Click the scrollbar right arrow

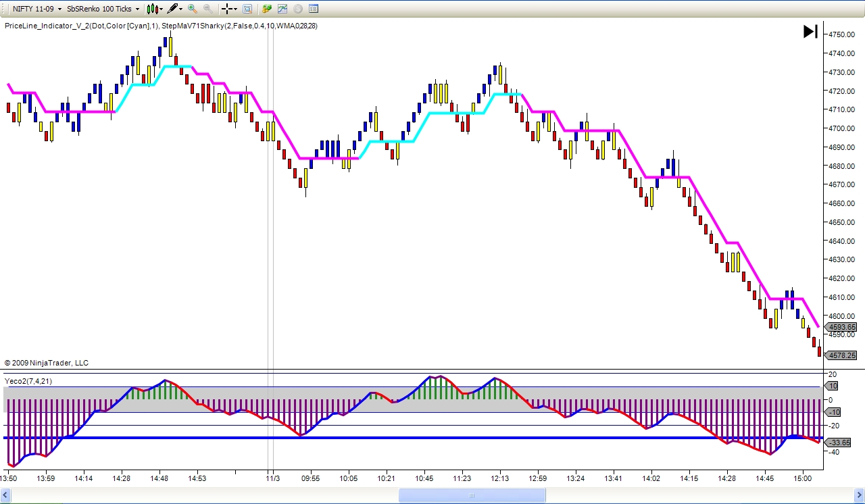click(858, 496)
